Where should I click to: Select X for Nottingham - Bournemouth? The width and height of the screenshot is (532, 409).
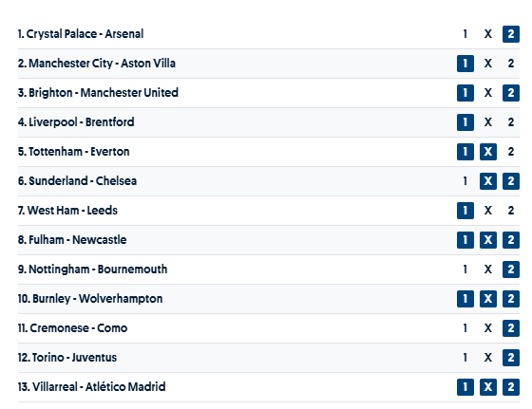click(x=488, y=270)
